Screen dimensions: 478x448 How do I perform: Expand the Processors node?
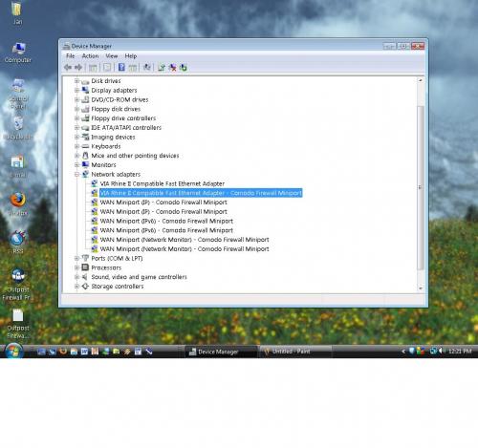(76, 267)
